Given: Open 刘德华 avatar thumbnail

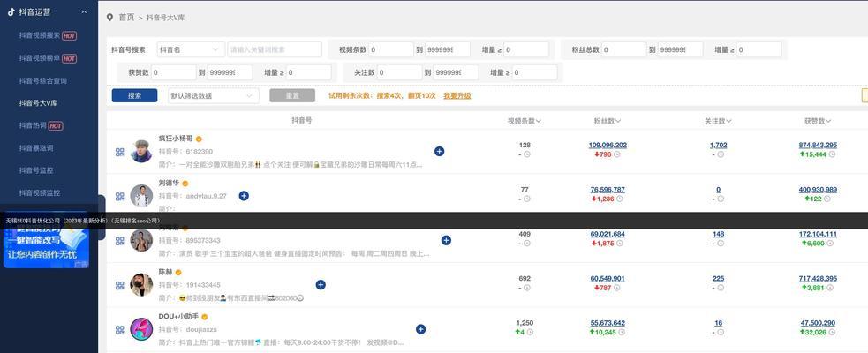Looking at the screenshot, I should coord(141,195).
